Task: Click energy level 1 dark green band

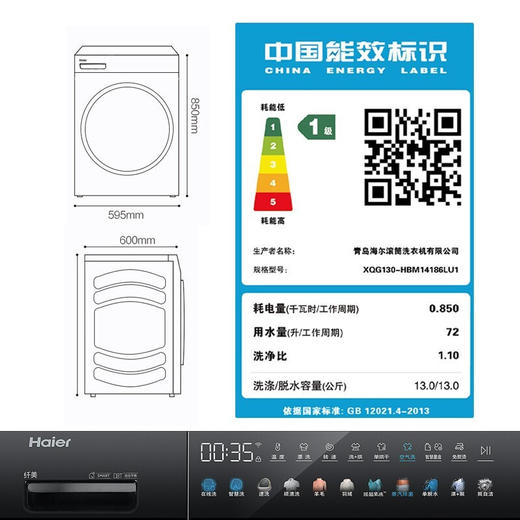Action: 273,127
